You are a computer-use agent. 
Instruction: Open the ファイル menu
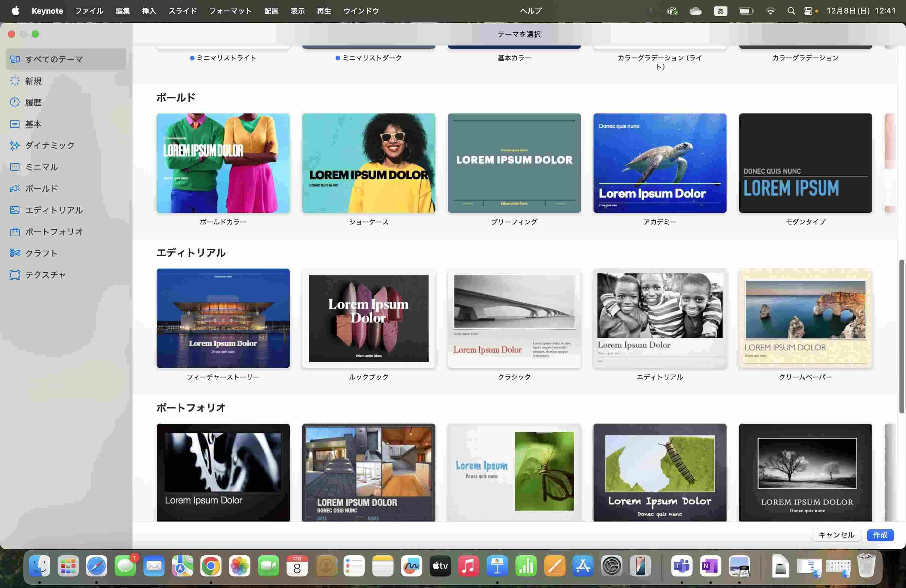coord(89,11)
